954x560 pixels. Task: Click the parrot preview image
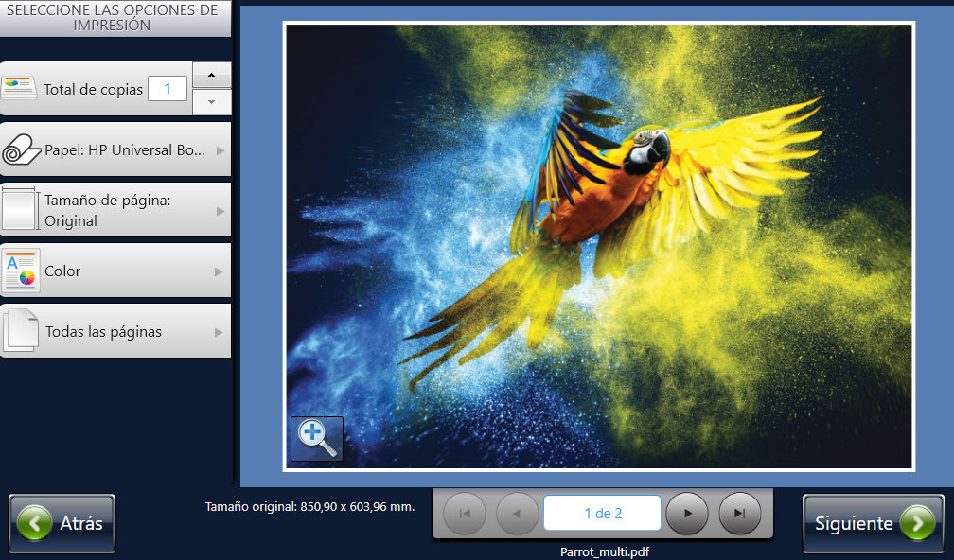[x=599, y=246]
